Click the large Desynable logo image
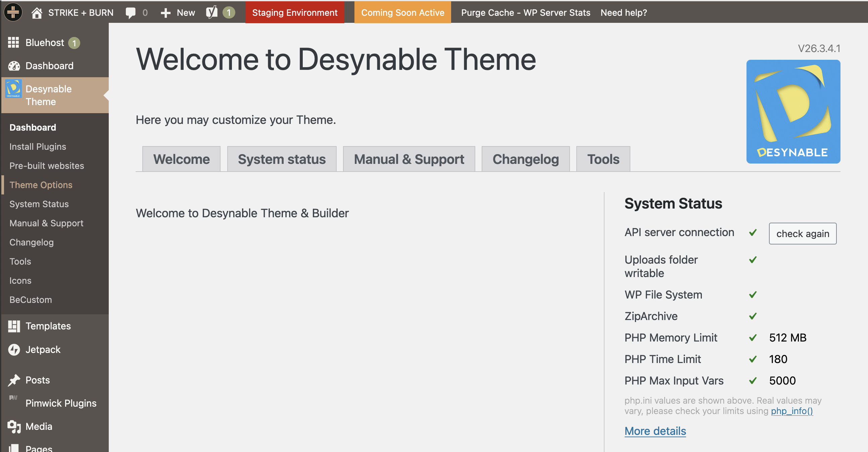 793,111
